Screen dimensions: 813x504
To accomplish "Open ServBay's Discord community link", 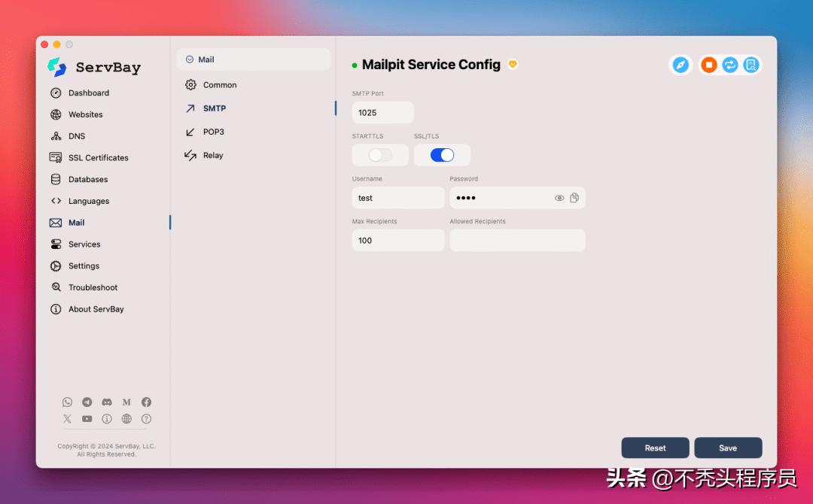I will pos(107,402).
